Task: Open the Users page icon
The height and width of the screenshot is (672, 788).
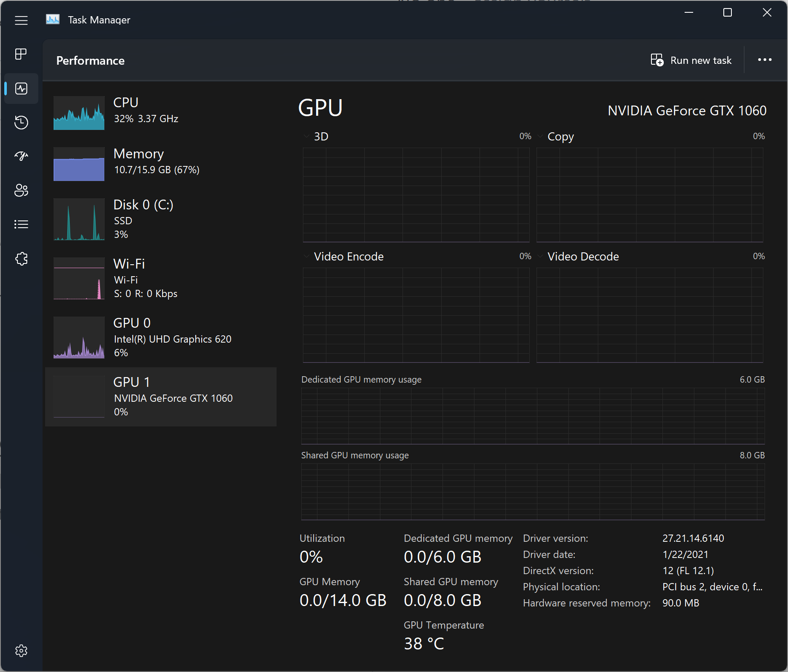Action: [x=21, y=190]
